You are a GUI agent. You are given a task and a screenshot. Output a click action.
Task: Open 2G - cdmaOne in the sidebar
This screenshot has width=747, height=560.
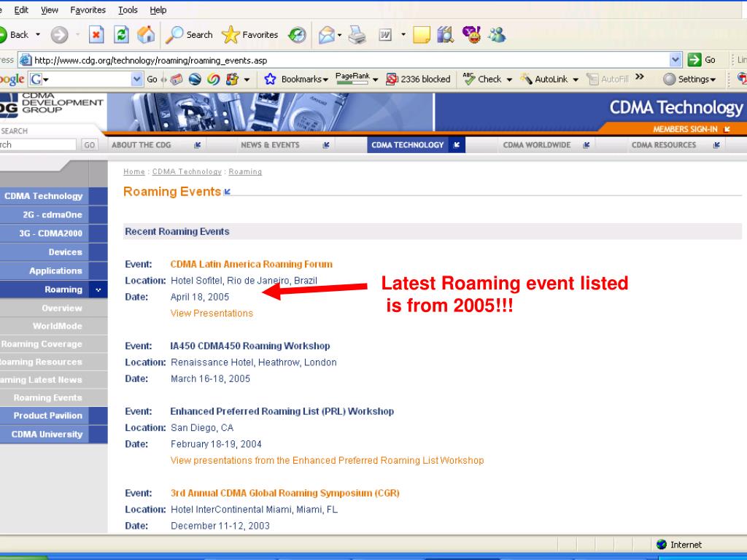(54, 215)
